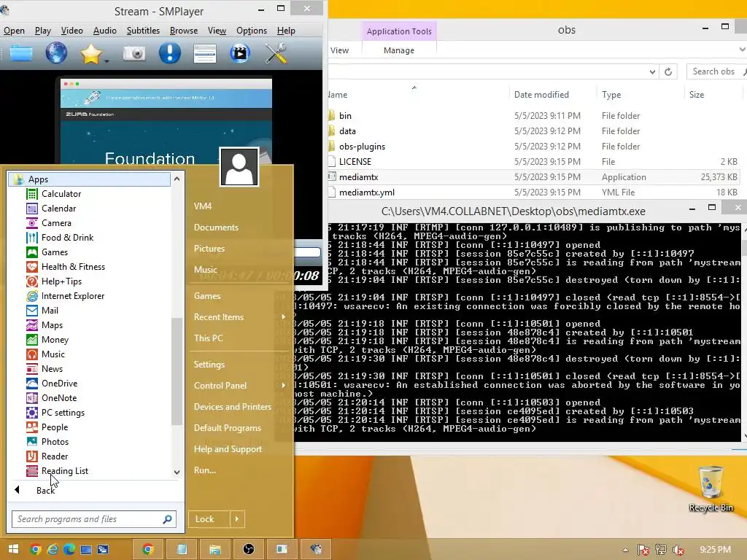747x560 pixels.
Task: Click the muted volume tray icon
Action: pos(678,550)
